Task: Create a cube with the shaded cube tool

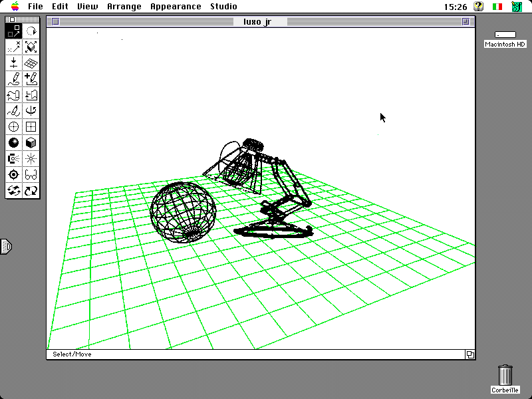Action: [x=31, y=143]
